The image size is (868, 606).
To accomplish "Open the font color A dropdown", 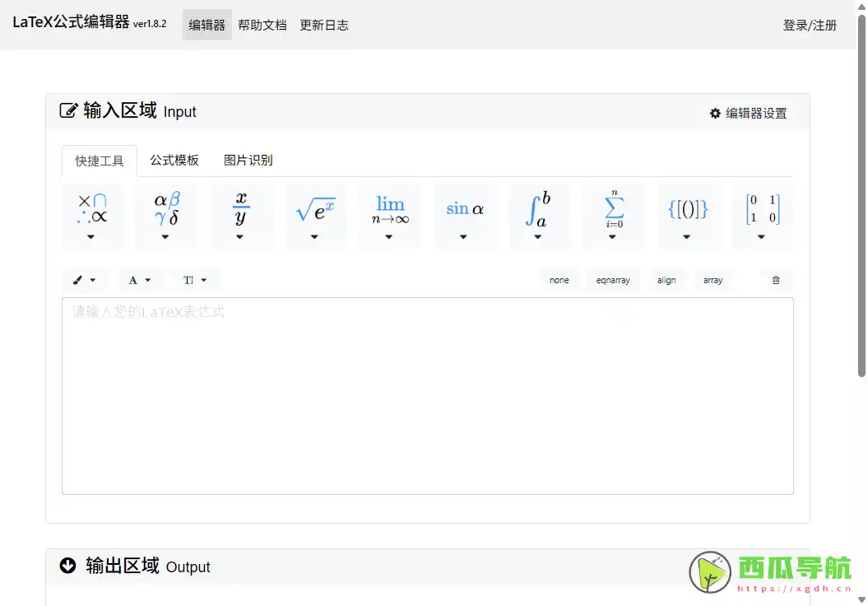I will pos(141,280).
